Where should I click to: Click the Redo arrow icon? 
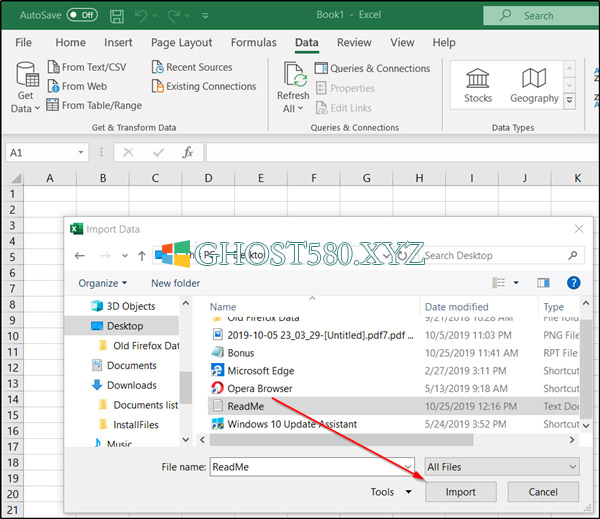173,16
